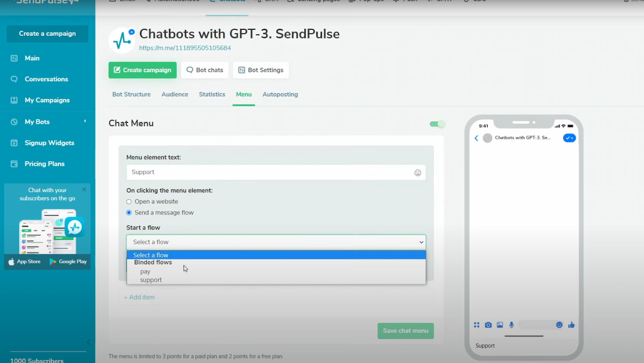Choose the pay flow from the list
644x363 pixels.
click(145, 271)
